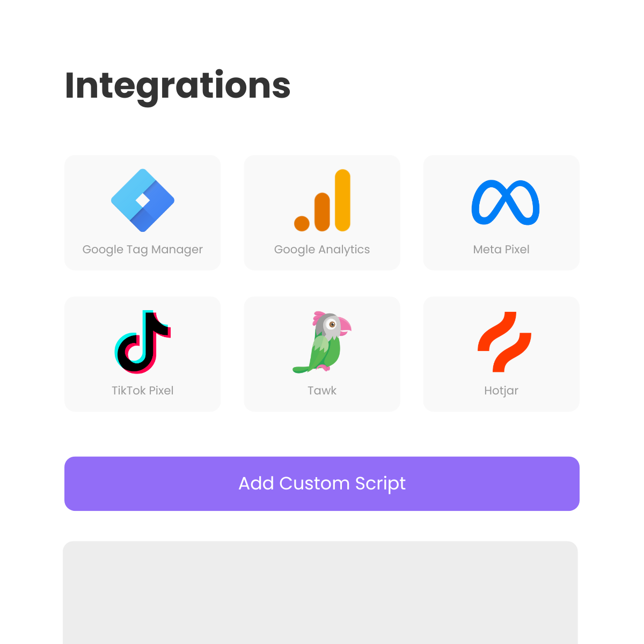Click the Add Custom Script button
Screen dimensions: 644x644
pos(322,484)
